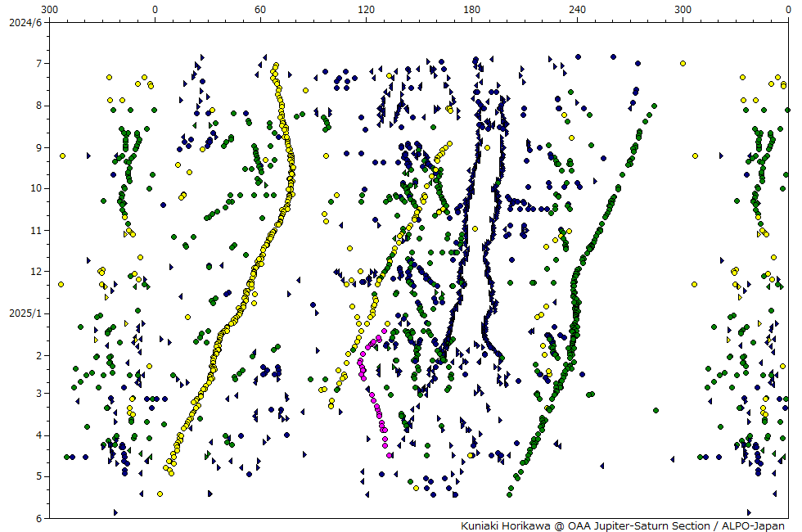Click bottom end of long green diagonal track
The image size is (802, 532).
[511, 494]
